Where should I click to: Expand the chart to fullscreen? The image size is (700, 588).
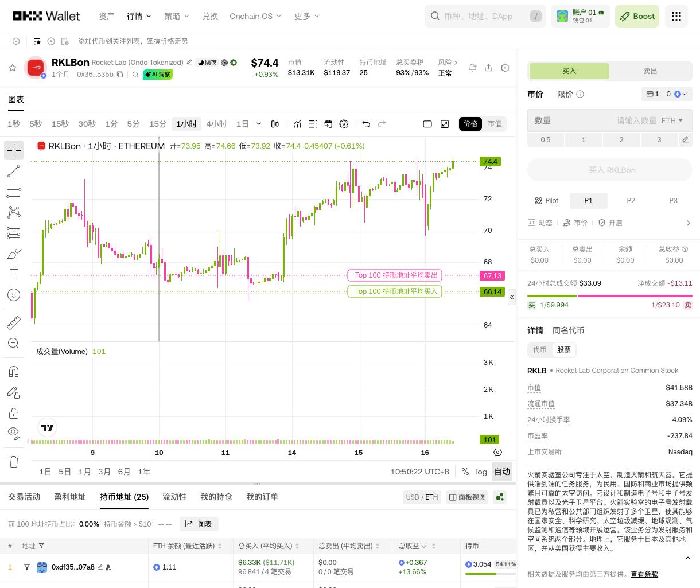coord(445,124)
